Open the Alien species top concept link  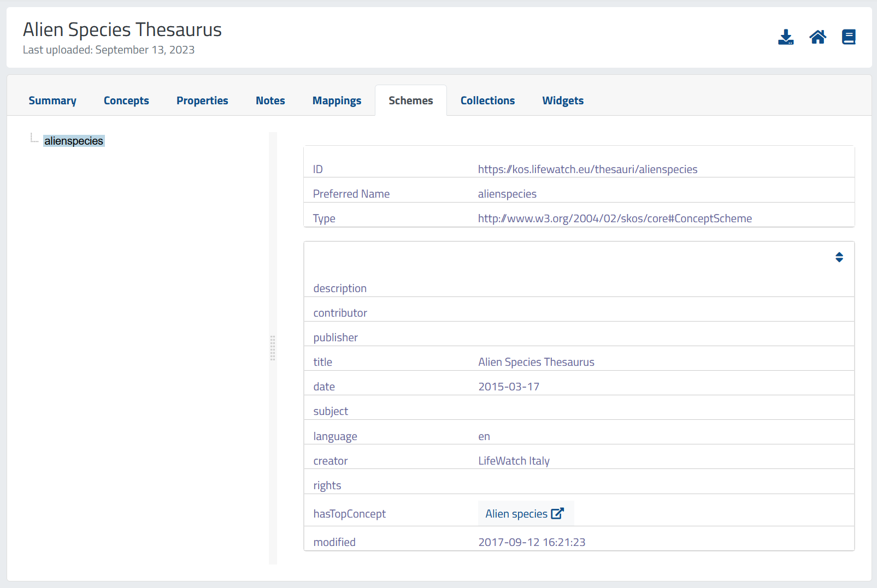point(516,513)
